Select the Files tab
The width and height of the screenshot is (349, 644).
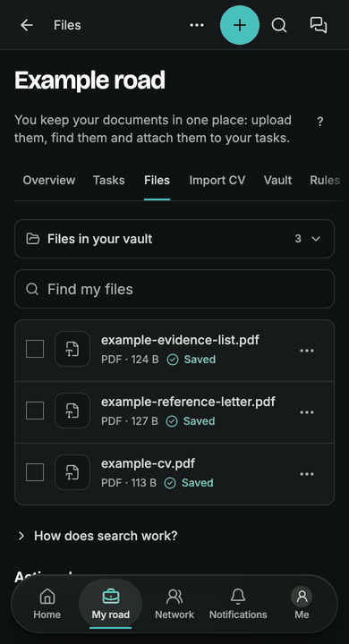[157, 181]
